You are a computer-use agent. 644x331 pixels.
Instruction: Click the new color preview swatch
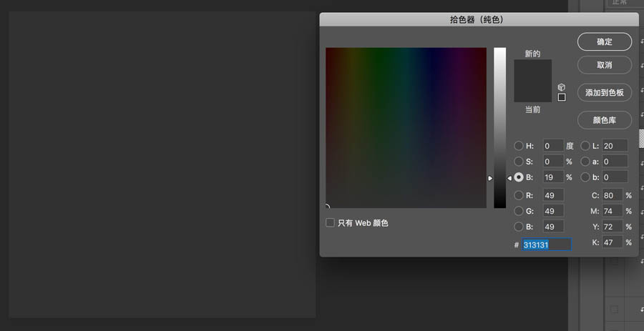tap(532, 70)
